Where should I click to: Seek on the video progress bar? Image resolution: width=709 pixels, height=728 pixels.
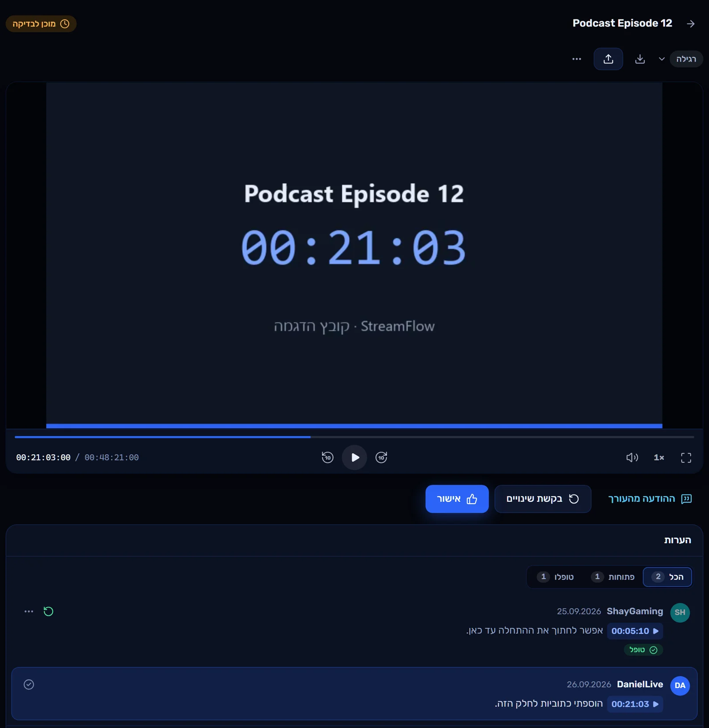(x=354, y=437)
